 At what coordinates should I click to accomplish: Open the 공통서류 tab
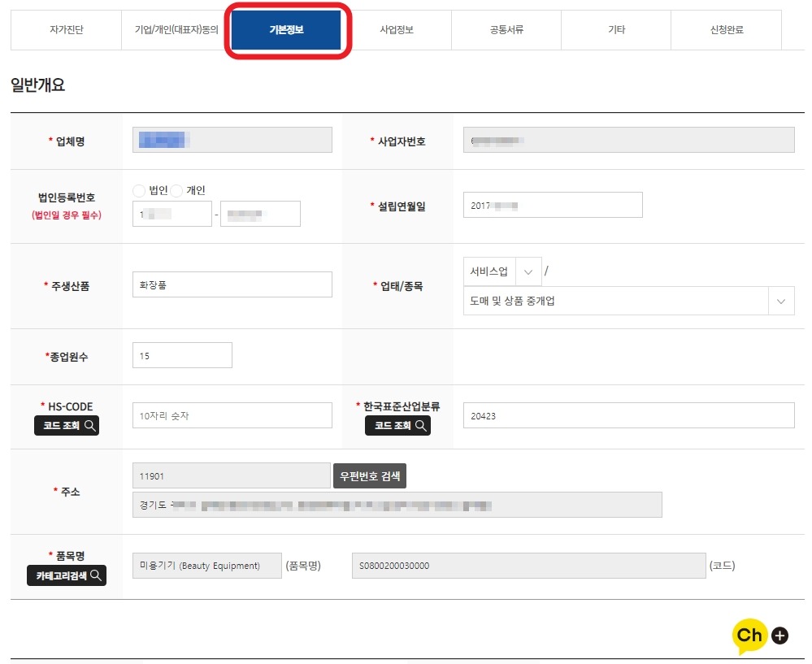(x=506, y=30)
